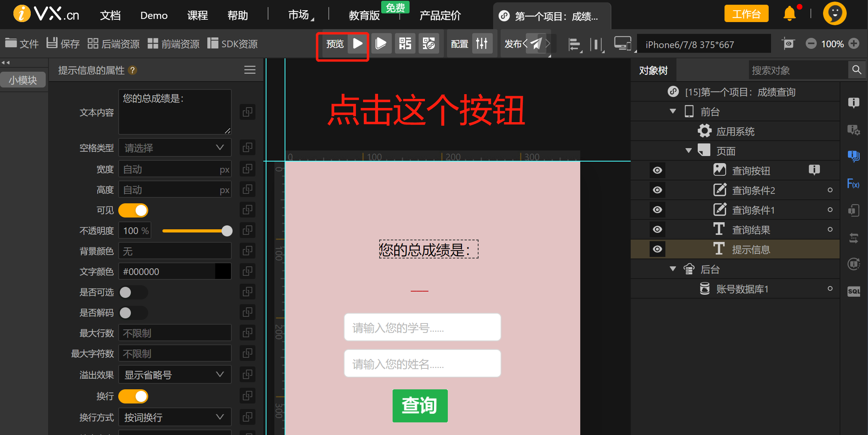Open the Fx function icon
The image size is (868, 435).
(853, 184)
